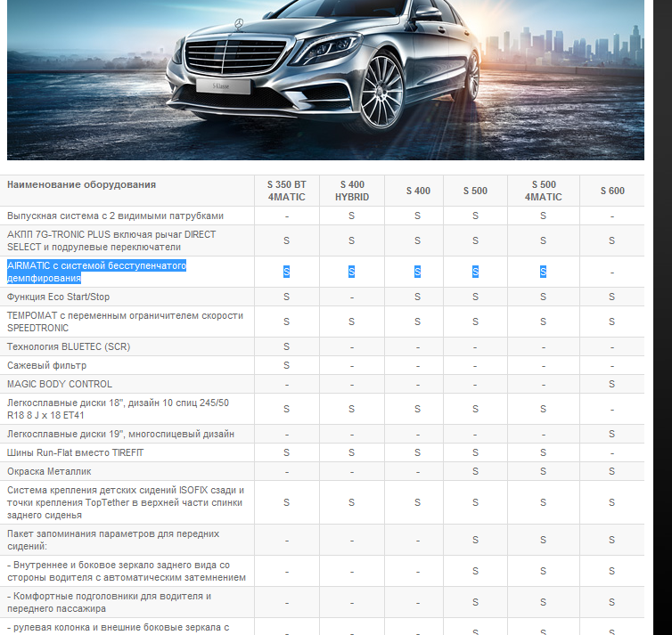Click the 'Пакет запоминания параметров' row label
The height and width of the screenshot is (635, 672).
(113, 540)
